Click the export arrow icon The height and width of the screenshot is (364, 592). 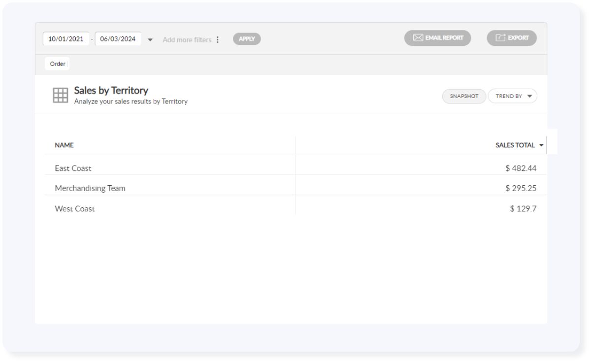(500, 38)
